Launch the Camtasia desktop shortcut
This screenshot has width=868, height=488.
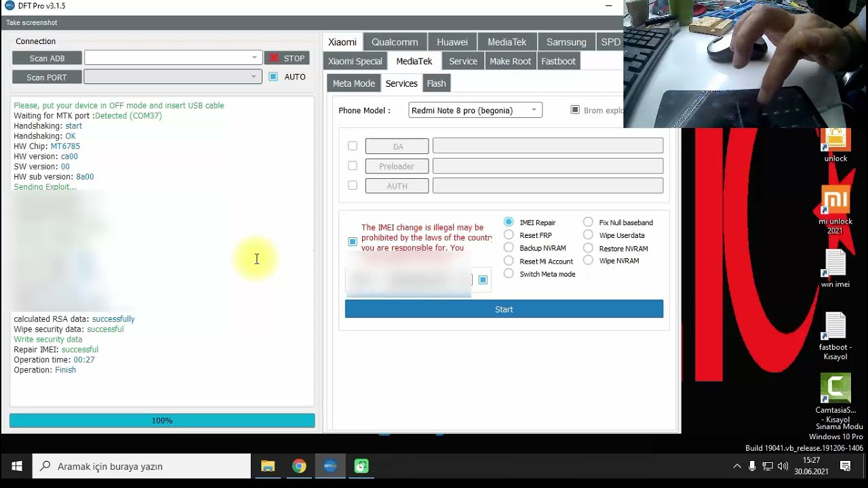click(x=835, y=398)
